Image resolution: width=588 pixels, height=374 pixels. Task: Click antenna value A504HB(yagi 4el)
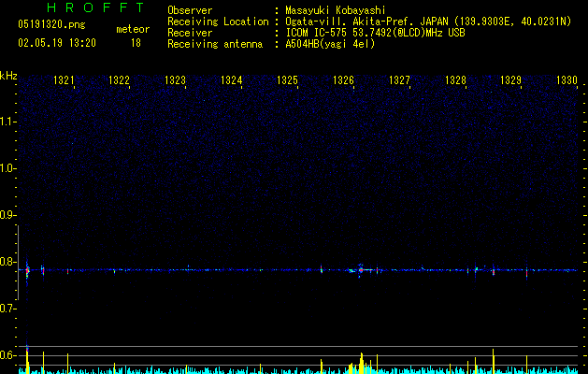[330, 44]
